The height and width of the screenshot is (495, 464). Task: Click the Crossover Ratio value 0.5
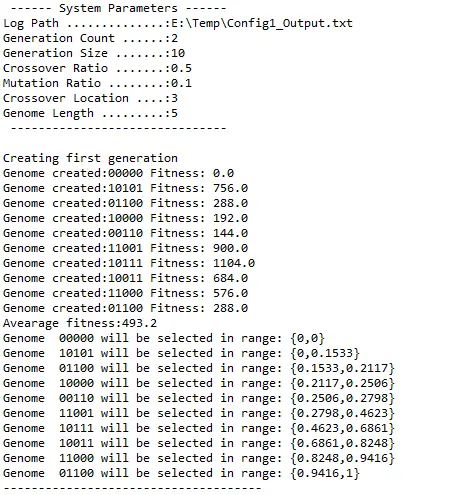181,68
